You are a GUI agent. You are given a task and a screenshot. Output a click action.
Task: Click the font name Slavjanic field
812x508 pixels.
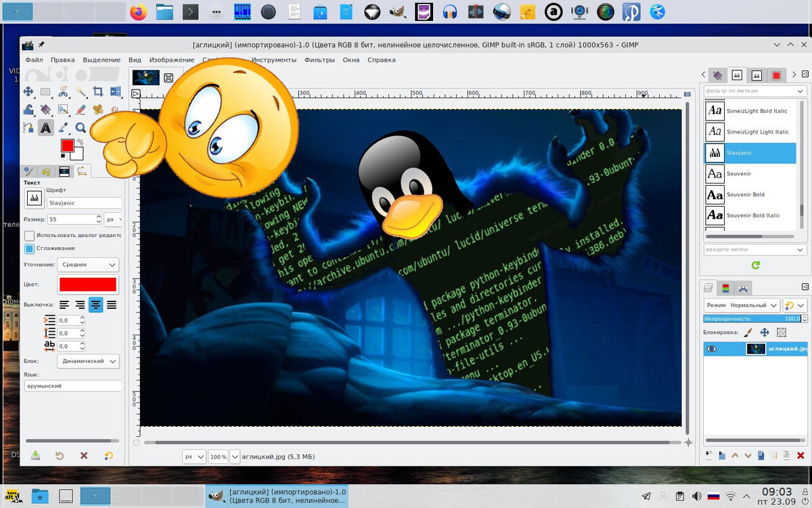[x=84, y=203]
